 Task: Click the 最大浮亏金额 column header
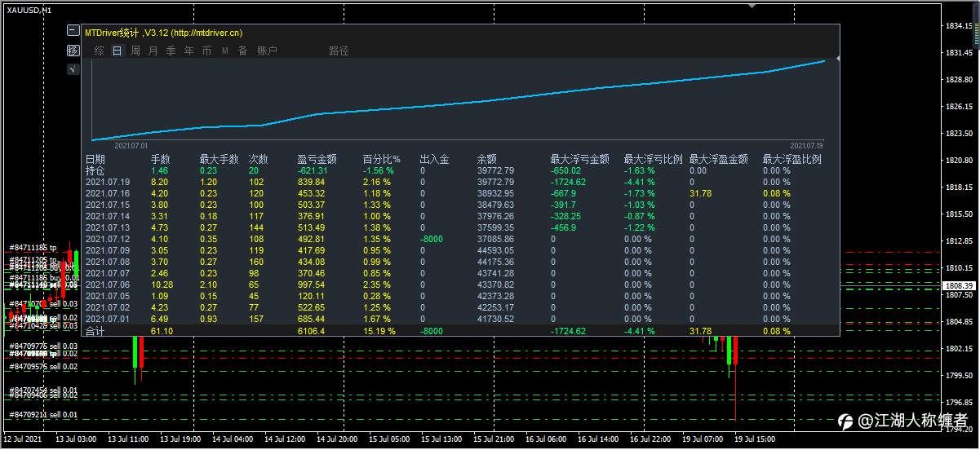(x=579, y=160)
